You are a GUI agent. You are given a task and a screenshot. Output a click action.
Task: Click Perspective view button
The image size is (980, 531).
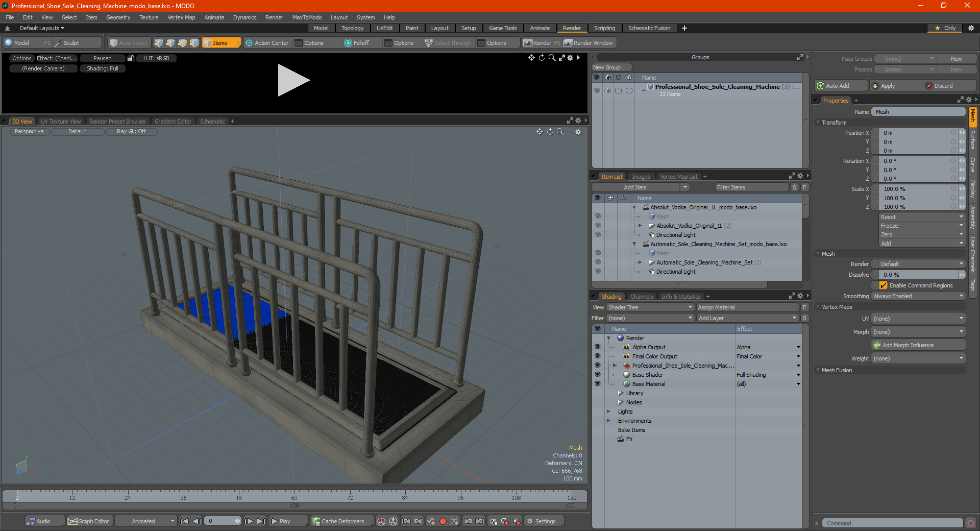pos(29,132)
